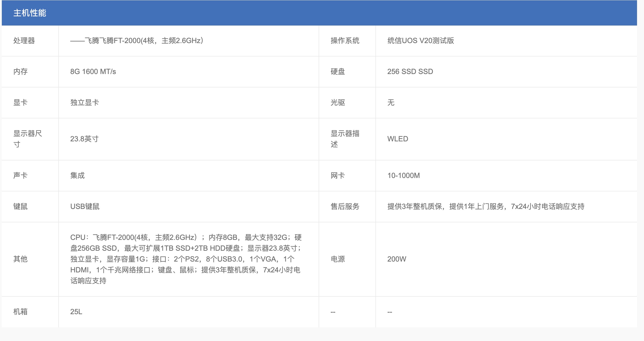This screenshot has height=341, width=644.
Task: Select the 显卡 row label
Action: (19, 102)
